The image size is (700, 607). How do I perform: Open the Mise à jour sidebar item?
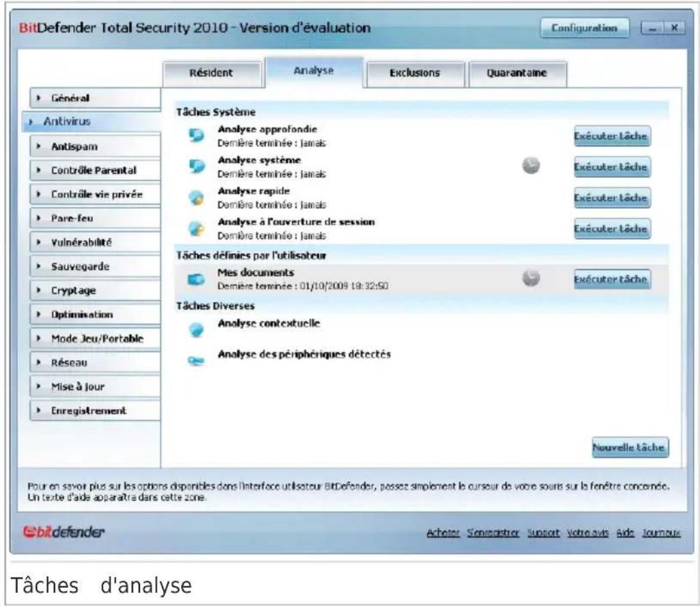pos(95,387)
